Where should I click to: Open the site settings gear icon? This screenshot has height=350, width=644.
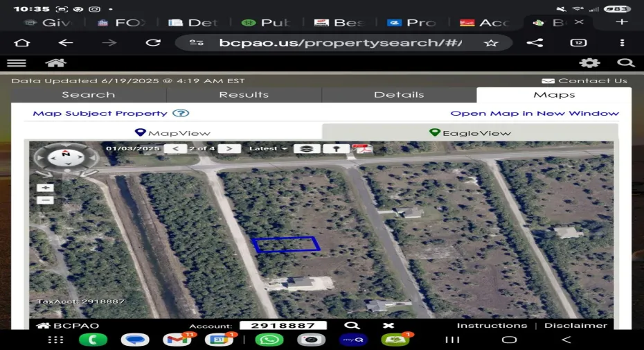tap(589, 62)
